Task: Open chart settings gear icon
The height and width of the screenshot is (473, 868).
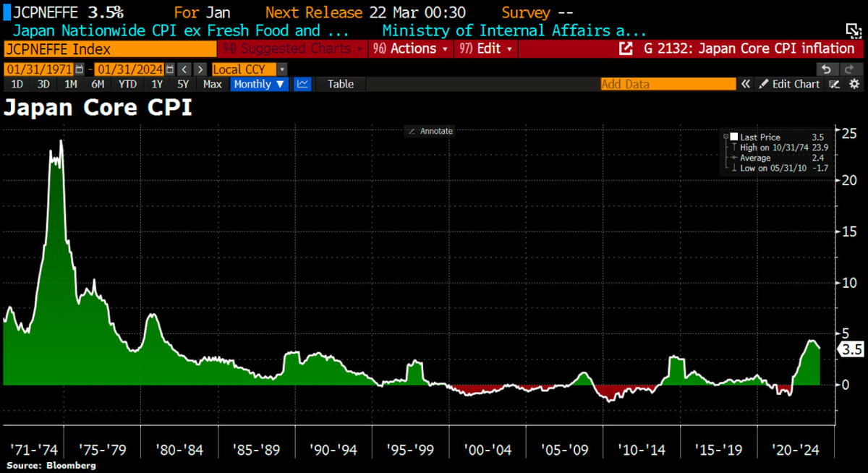Action: pos(853,84)
